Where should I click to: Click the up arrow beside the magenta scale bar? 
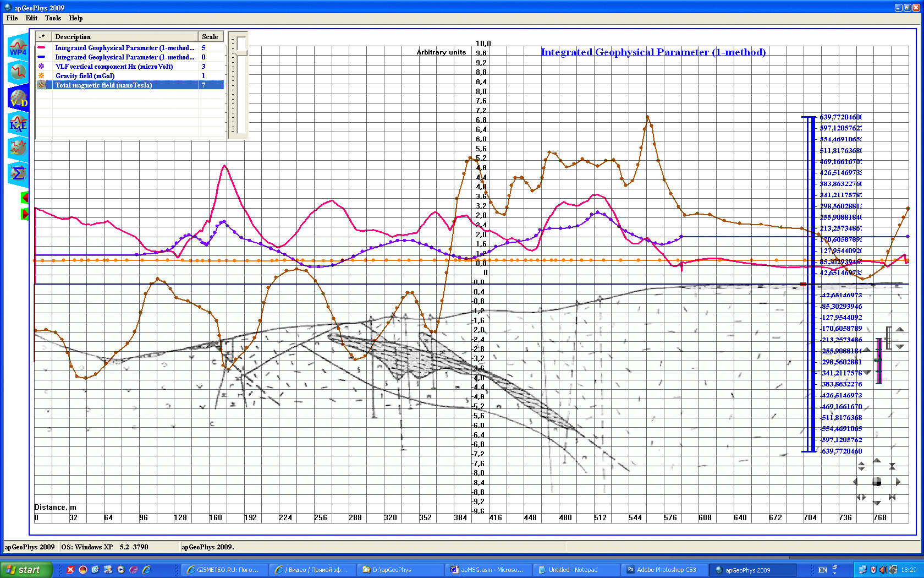pos(867,350)
